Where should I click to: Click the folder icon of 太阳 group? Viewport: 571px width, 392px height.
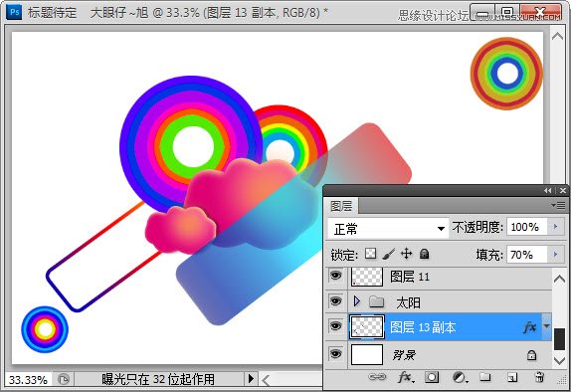pos(377,301)
